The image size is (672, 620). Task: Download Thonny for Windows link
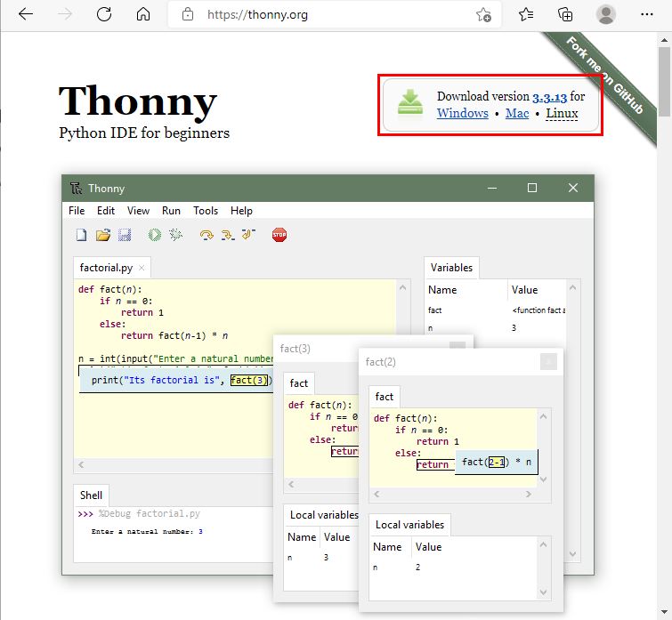pos(463,113)
